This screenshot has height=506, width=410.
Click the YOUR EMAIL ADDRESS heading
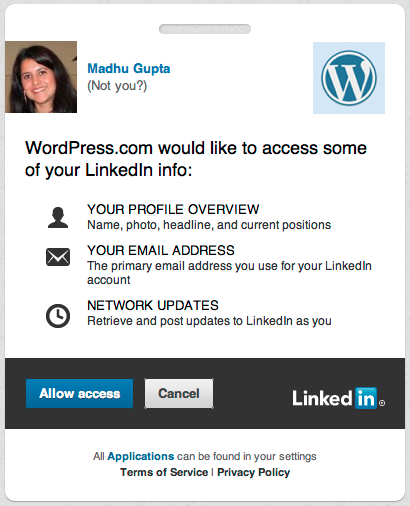click(161, 250)
